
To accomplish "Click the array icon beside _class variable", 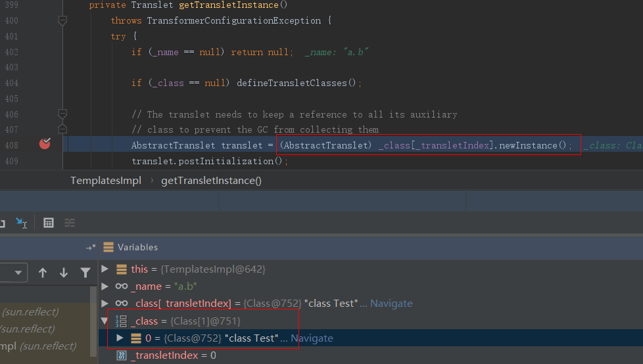I will [x=121, y=321].
